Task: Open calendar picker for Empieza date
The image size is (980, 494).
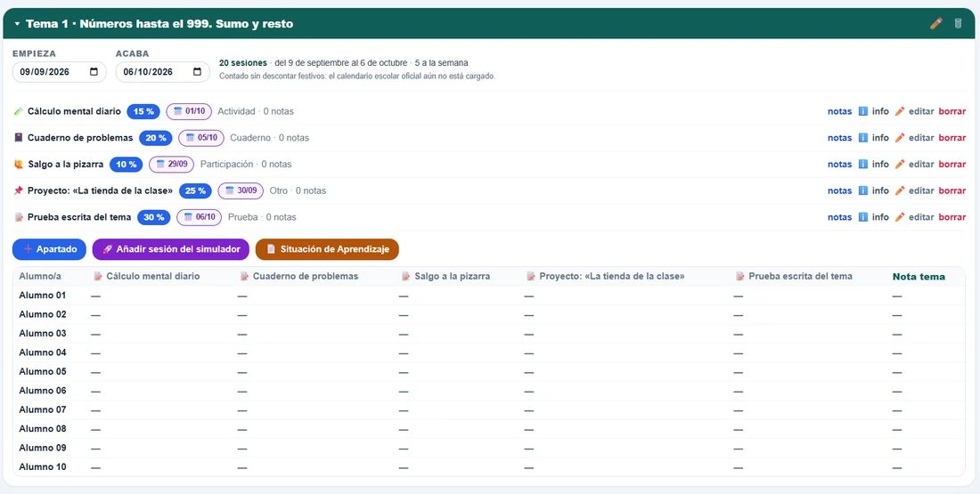Action: click(94, 72)
